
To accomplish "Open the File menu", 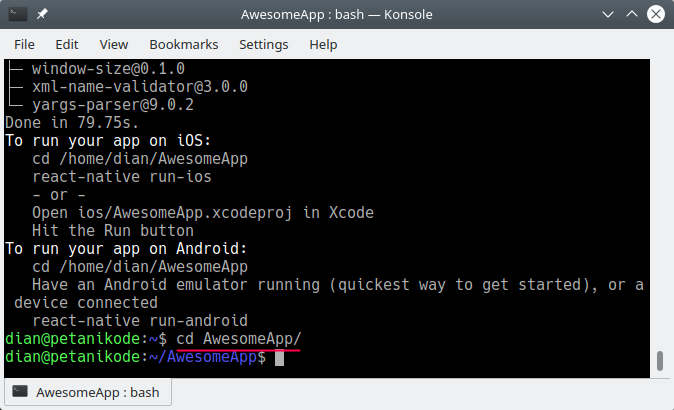I will [x=24, y=44].
